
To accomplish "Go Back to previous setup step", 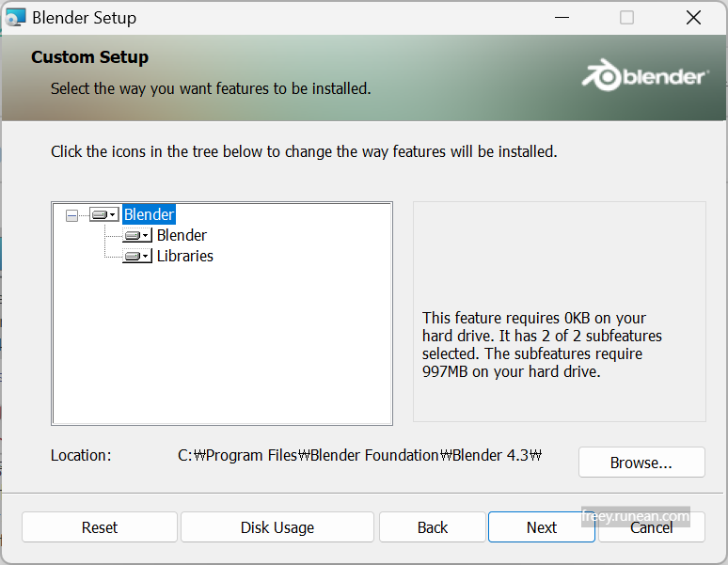I will 433,527.
